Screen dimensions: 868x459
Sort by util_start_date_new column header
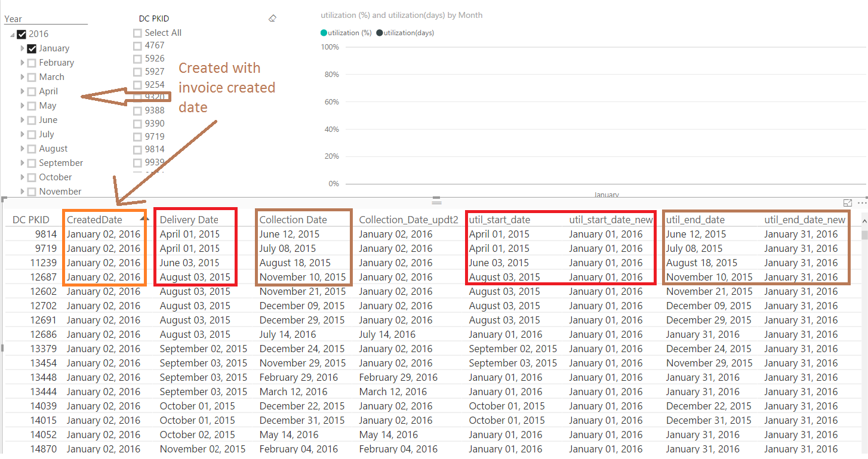(x=611, y=220)
